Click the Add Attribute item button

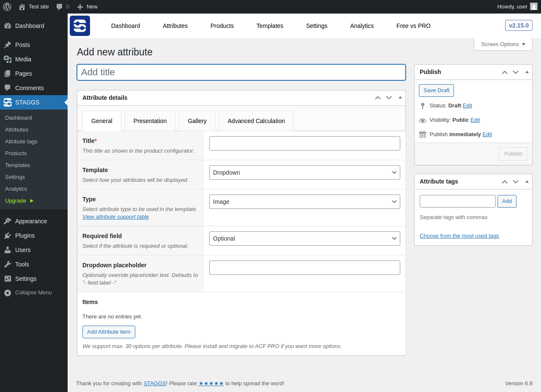pos(109,332)
